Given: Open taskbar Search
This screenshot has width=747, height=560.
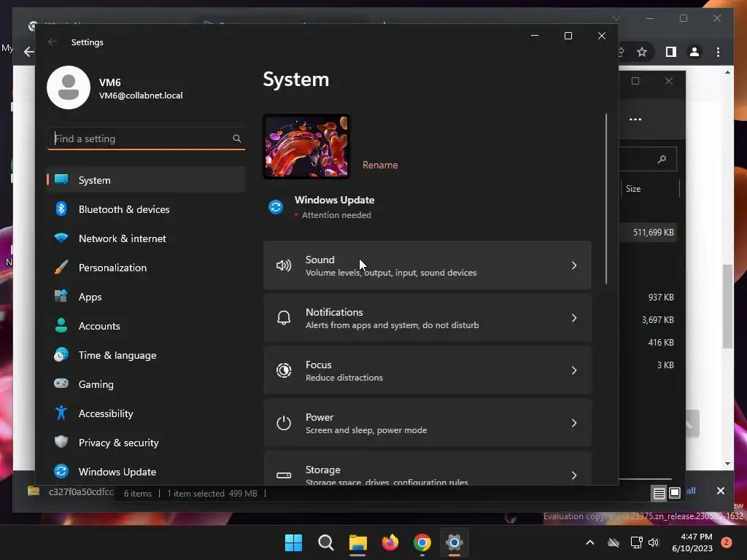Looking at the screenshot, I should click(326, 542).
